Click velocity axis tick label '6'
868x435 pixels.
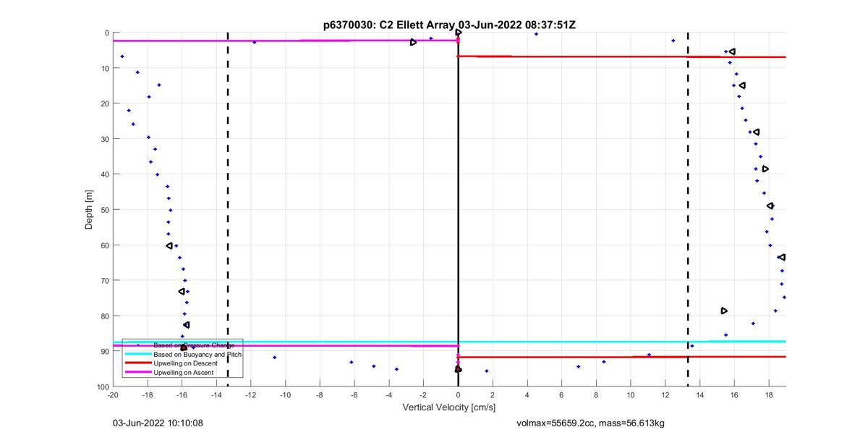(x=562, y=396)
